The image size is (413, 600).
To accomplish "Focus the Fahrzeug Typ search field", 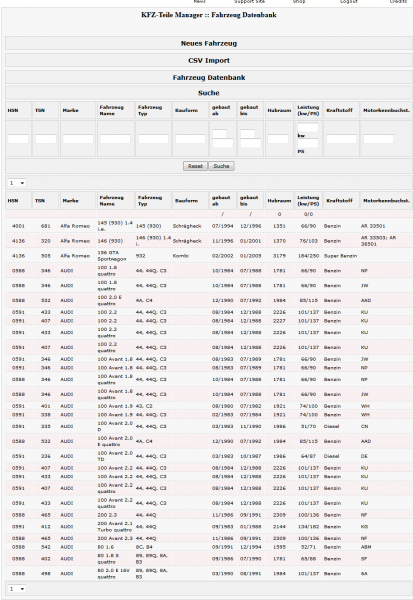I will pyautogui.click(x=153, y=139).
